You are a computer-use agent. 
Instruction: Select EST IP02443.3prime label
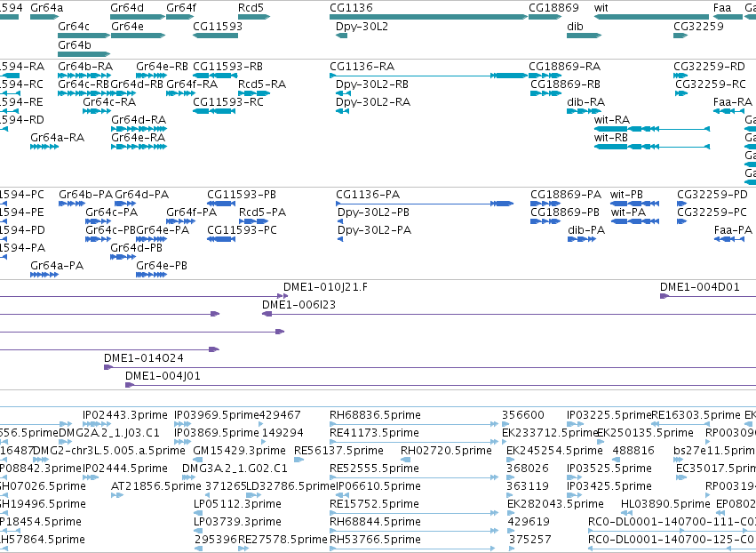coord(125,415)
